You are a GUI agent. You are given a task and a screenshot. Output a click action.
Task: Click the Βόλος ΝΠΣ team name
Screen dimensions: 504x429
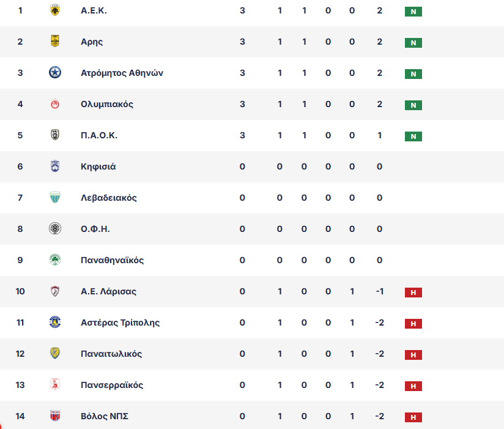click(105, 416)
